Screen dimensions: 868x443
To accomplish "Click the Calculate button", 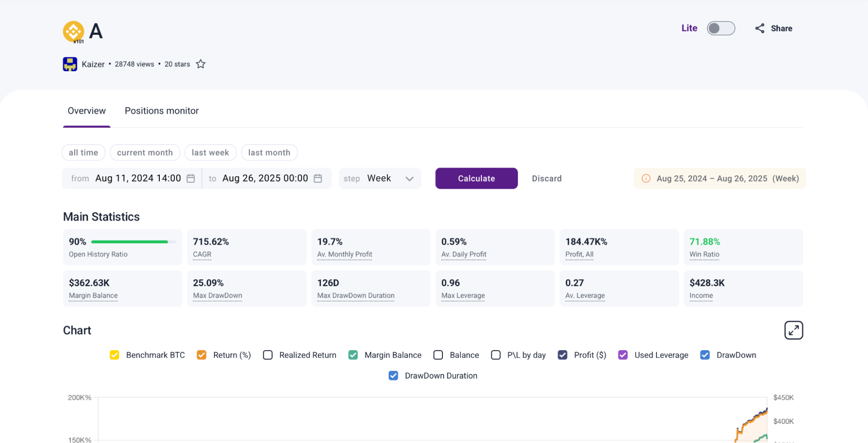I will point(476,179).
